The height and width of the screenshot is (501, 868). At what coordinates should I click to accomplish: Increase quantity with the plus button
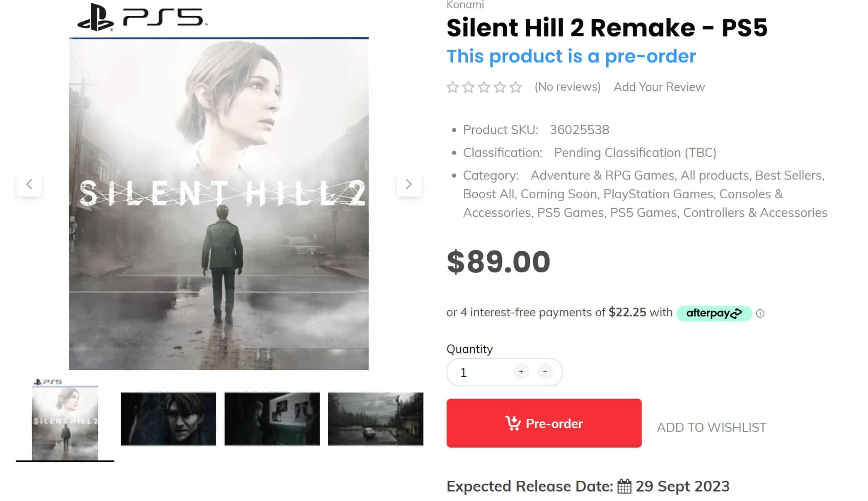(521, 372)
